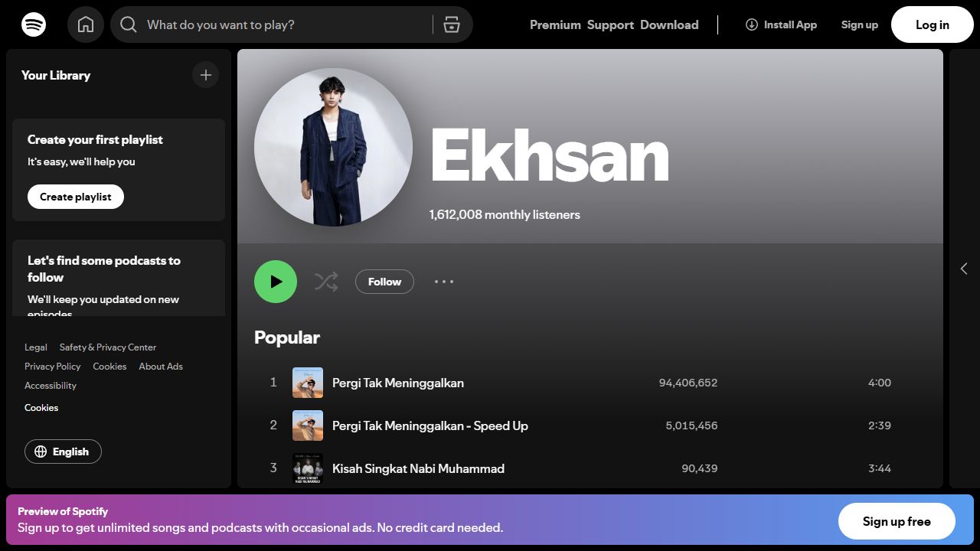Follow the artist Ekhsan

click(384, 282)
